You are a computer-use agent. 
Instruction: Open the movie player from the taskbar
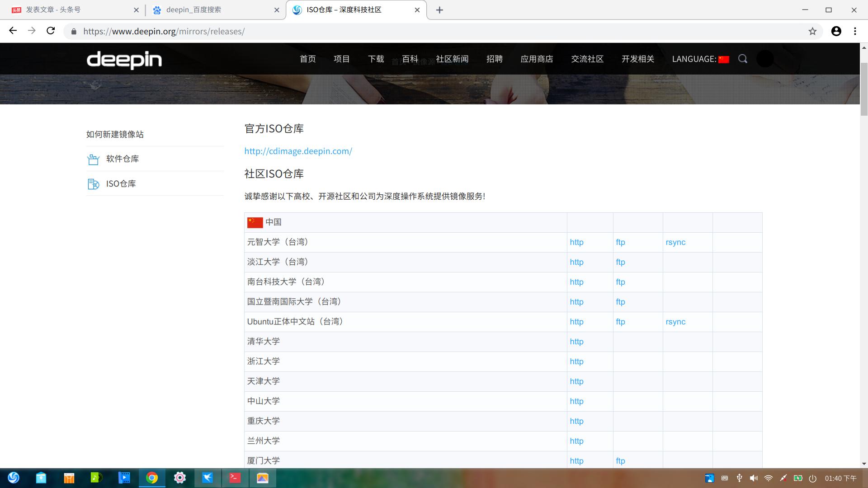tap(124, 478)
